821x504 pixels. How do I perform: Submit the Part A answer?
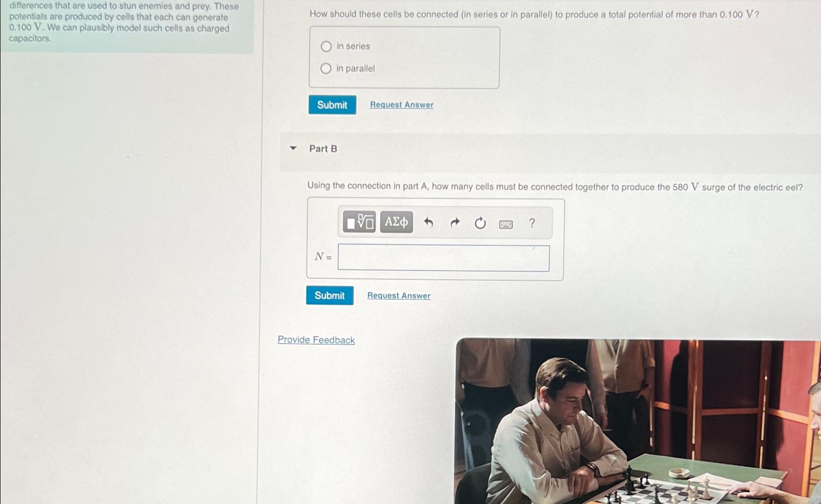click(332, 105)
